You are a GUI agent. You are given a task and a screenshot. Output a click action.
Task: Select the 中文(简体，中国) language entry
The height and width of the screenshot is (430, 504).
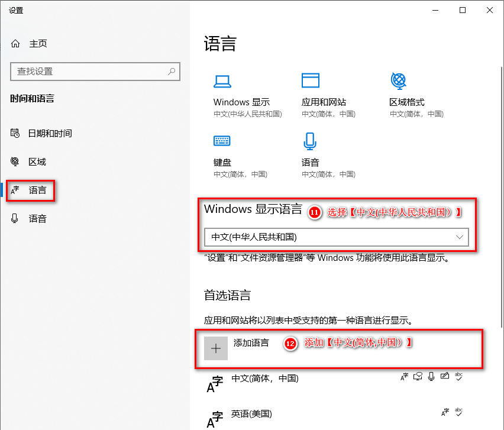click(x=334, y=384)
